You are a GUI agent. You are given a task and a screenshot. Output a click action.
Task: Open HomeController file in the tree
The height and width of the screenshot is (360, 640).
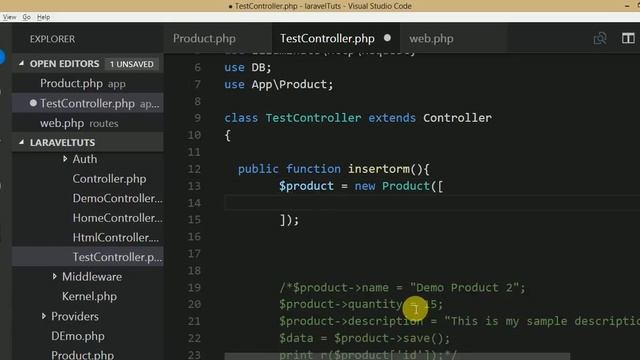(118, 218)
